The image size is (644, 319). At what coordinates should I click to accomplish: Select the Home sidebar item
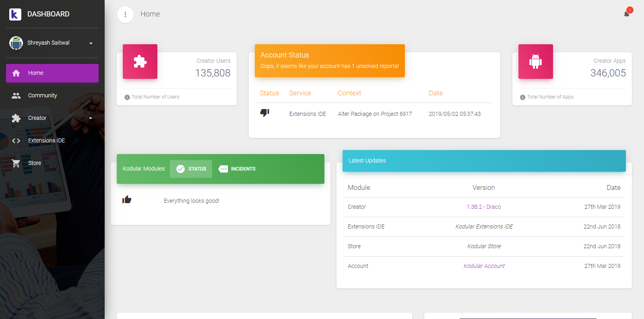point(52,73)
